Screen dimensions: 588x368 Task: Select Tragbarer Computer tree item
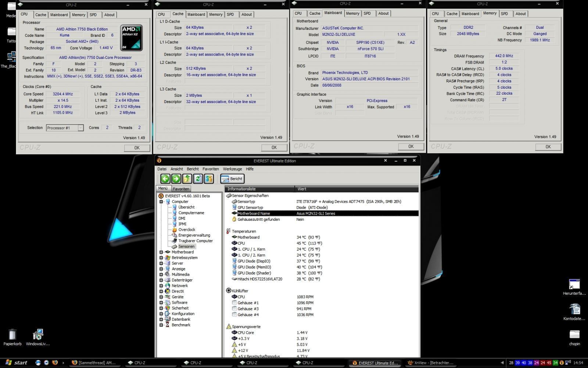[196, 241]
